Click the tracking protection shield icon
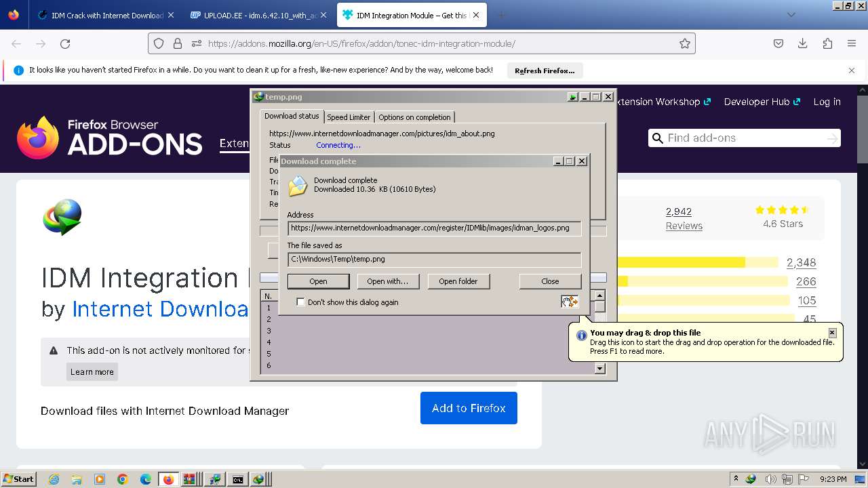The image size is (868, 488). click(159, 44)
